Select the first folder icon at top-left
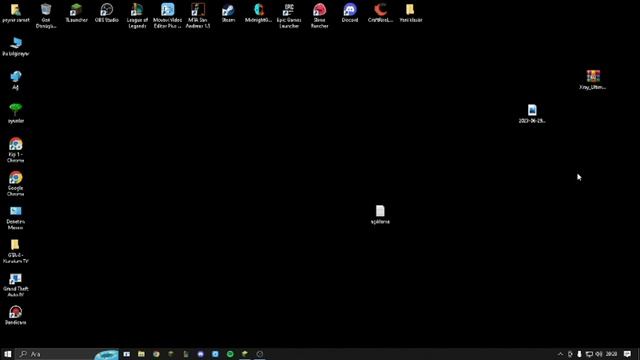The image size is (640, 360). coord(16,13)
